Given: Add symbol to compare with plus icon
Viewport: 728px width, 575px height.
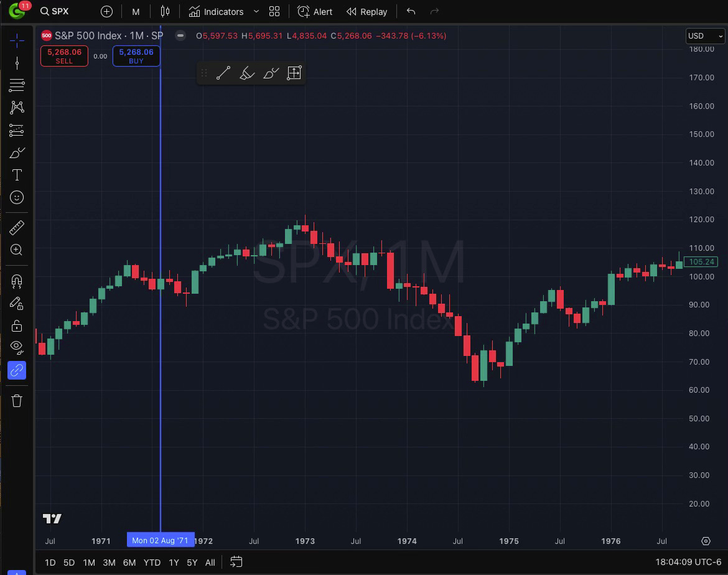Looking at the screenshot, I should click(106, 12).
